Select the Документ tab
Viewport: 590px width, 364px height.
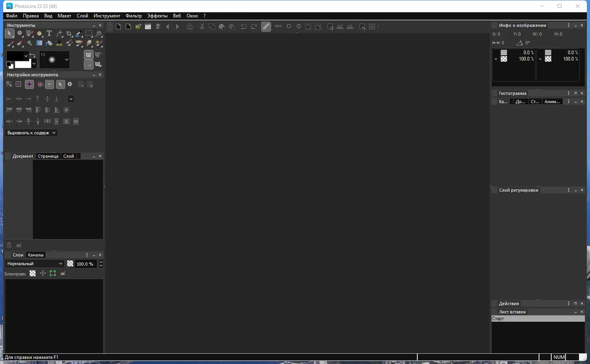23,156
